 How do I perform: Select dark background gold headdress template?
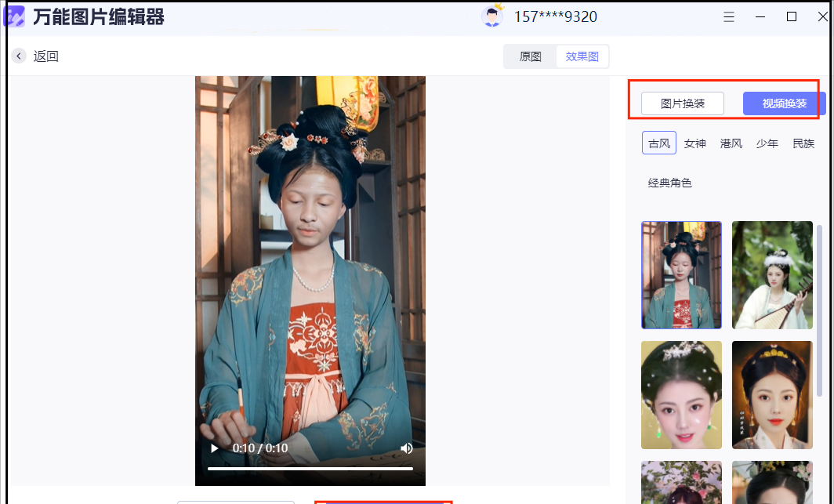772,395
